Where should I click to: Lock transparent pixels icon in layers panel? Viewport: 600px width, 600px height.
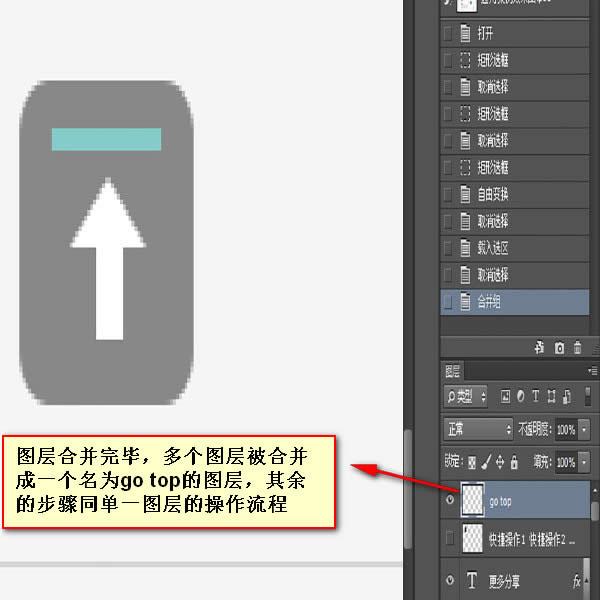pyautogui.click(x=473, y=463)
